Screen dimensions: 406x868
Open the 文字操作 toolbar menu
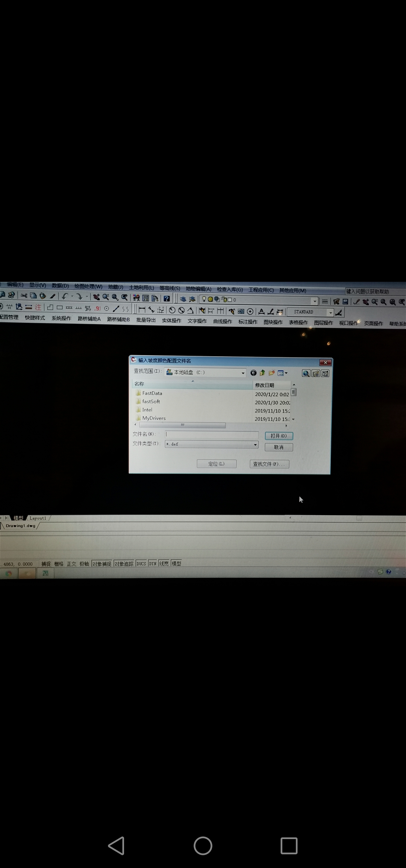(197, 321)
